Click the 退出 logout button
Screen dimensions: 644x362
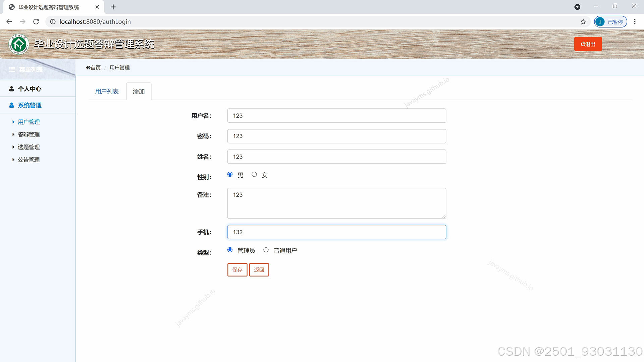click(x=588, y=44)
